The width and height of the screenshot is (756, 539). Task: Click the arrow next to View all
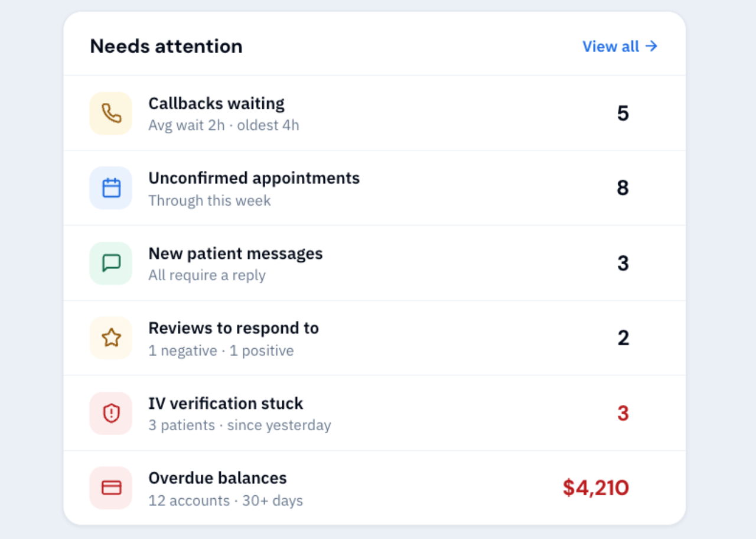pyautogui.click(x=651, y=46)
